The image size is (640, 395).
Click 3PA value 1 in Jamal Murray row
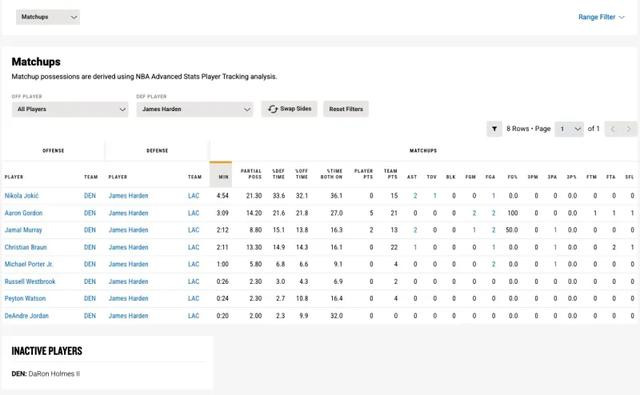click(555, 230)
